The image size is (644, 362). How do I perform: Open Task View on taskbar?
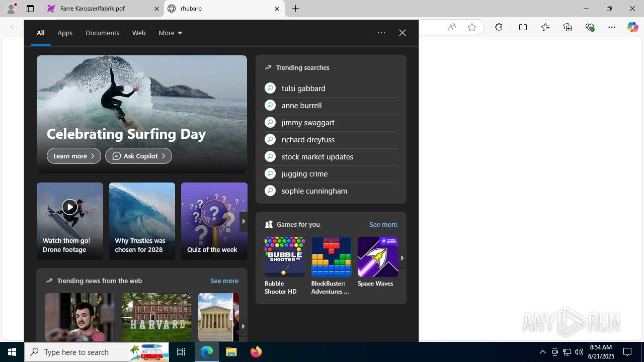pos(181,352)
